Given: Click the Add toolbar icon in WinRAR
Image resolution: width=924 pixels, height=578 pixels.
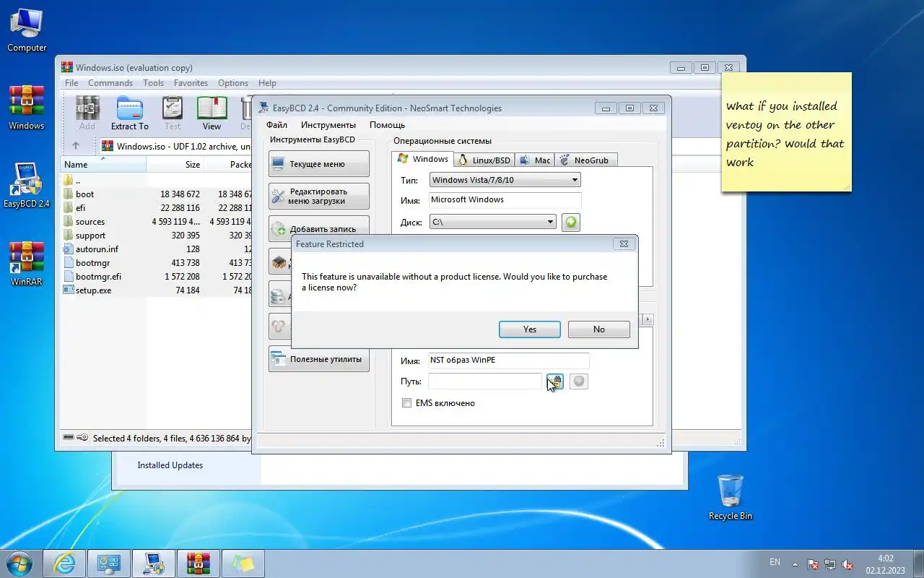Looking at the screenshot, I should [87, 113].
